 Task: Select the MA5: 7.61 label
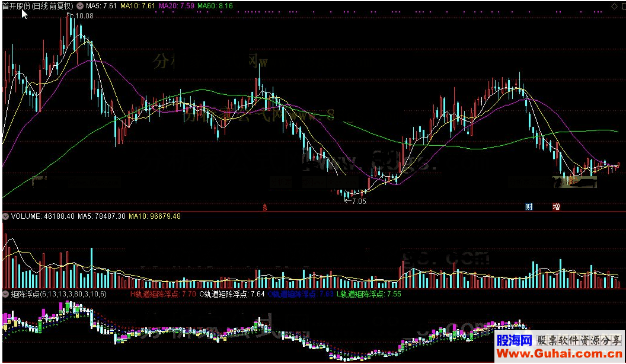(x=101, y=6)
